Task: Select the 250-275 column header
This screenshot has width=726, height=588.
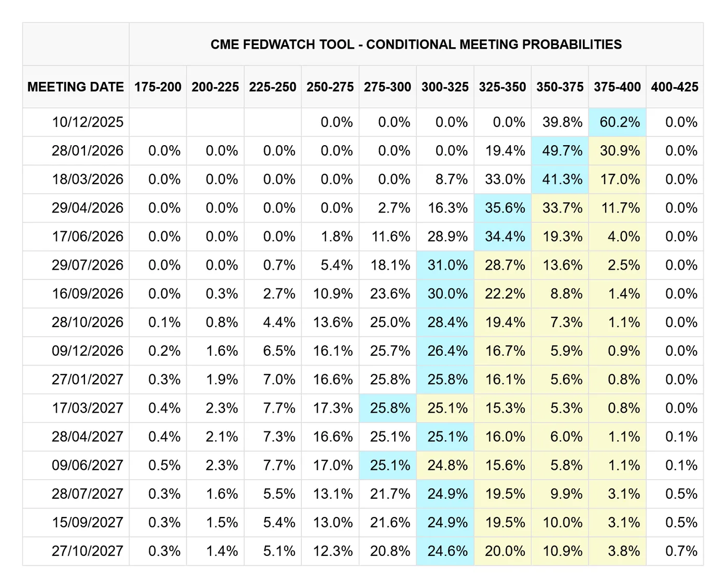Action: coord(330,87)
